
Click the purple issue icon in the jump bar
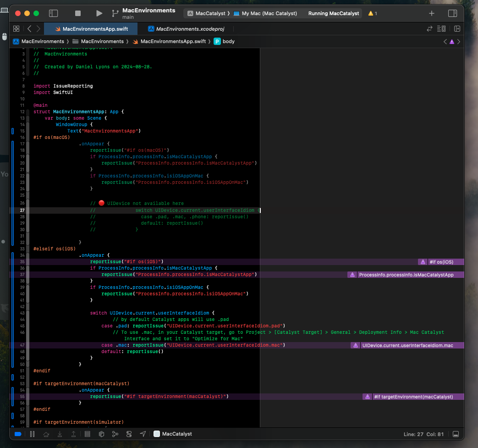coord(452,41)
